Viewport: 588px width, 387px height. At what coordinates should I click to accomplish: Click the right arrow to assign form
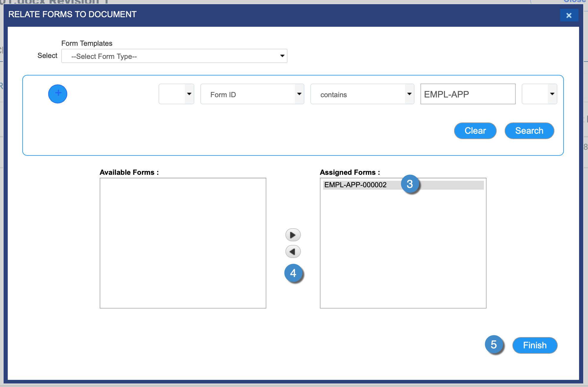coord(293,235)
